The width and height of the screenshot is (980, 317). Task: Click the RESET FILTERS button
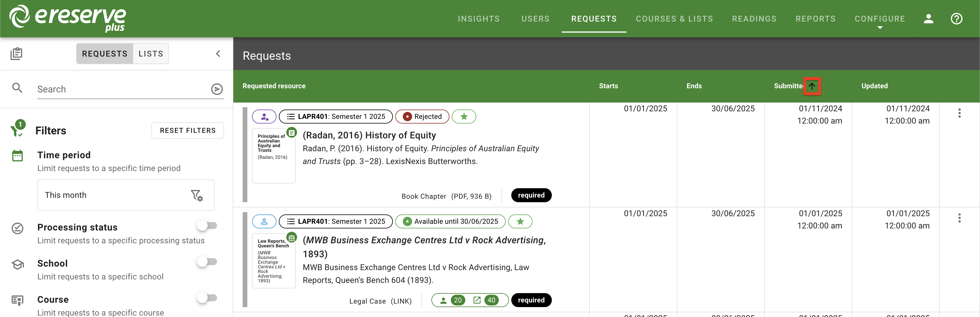188,130
